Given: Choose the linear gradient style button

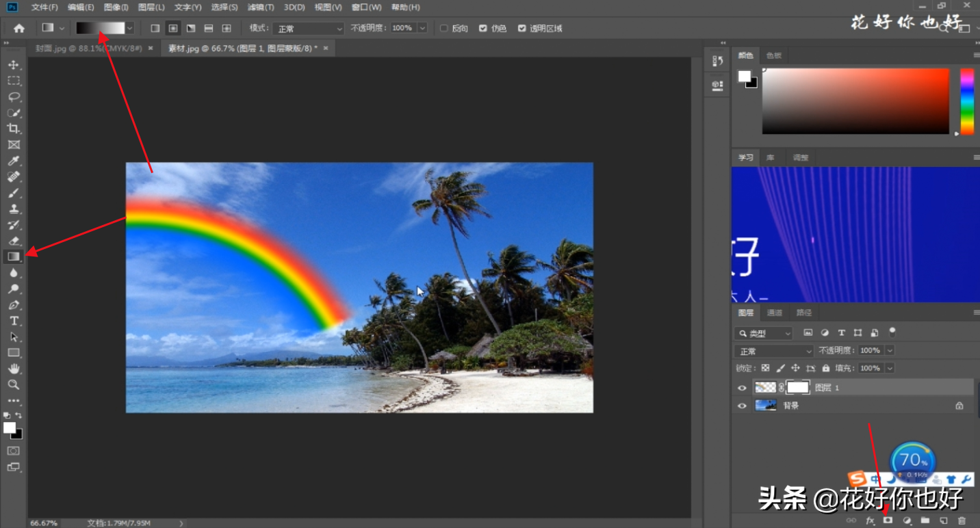Looking at the screenshot, I should (155, 28).
